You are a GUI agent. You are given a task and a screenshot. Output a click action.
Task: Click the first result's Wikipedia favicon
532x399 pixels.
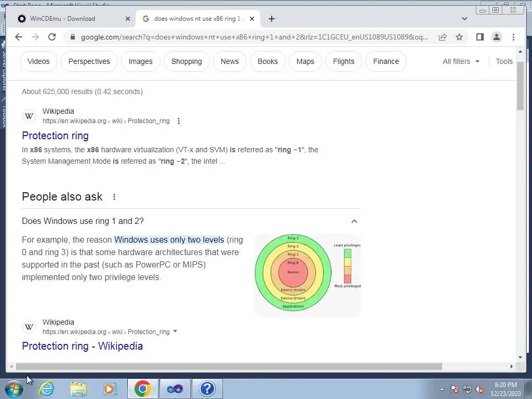tap(29, 116)
